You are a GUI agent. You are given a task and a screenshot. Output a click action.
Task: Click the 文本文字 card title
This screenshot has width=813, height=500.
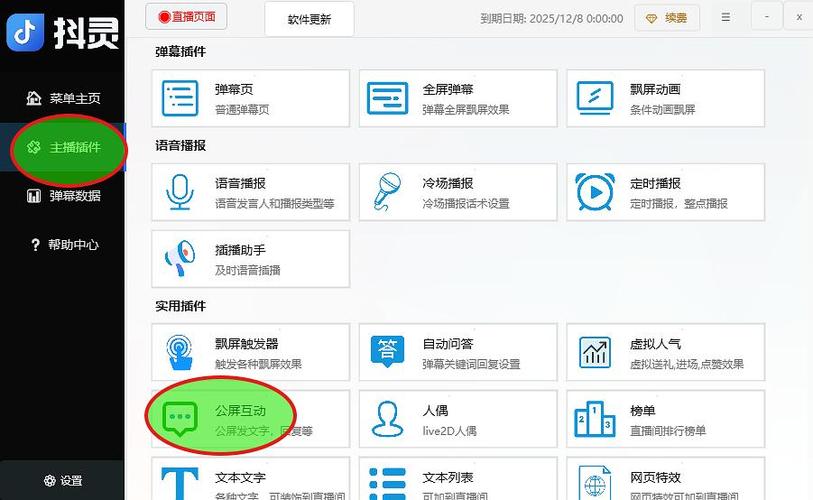click(x=240, y=477)
